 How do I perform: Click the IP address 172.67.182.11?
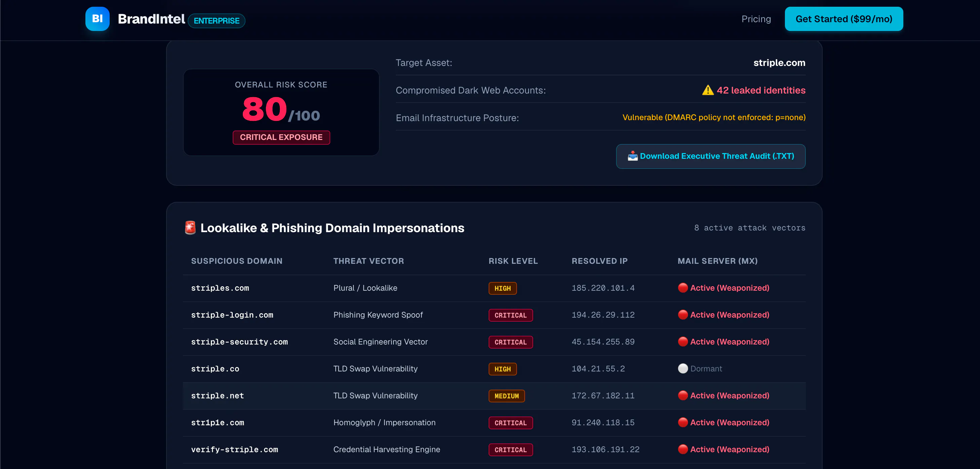(x=603, y=396)
